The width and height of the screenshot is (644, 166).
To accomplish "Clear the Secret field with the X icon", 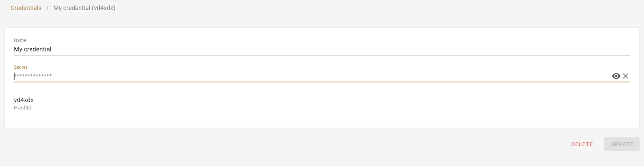I will pos(625,76).
